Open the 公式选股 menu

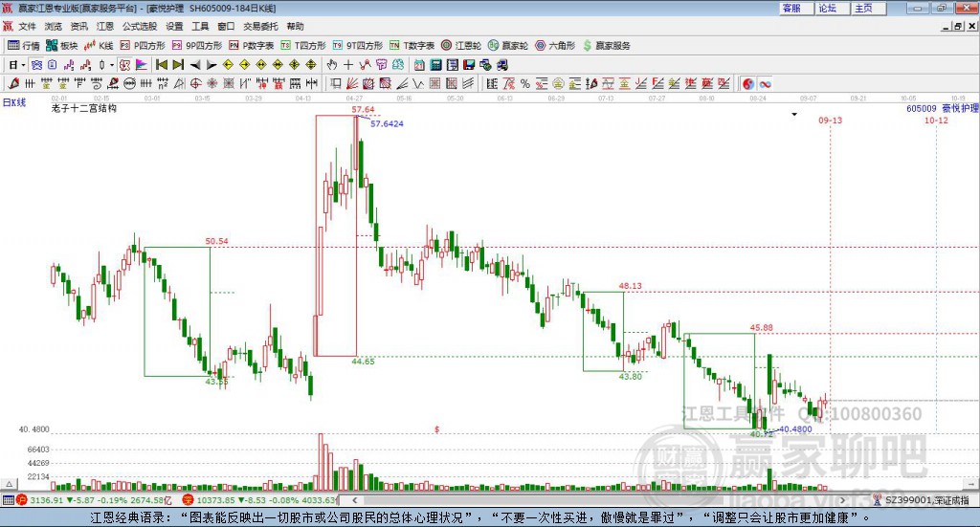coord(140,26)
